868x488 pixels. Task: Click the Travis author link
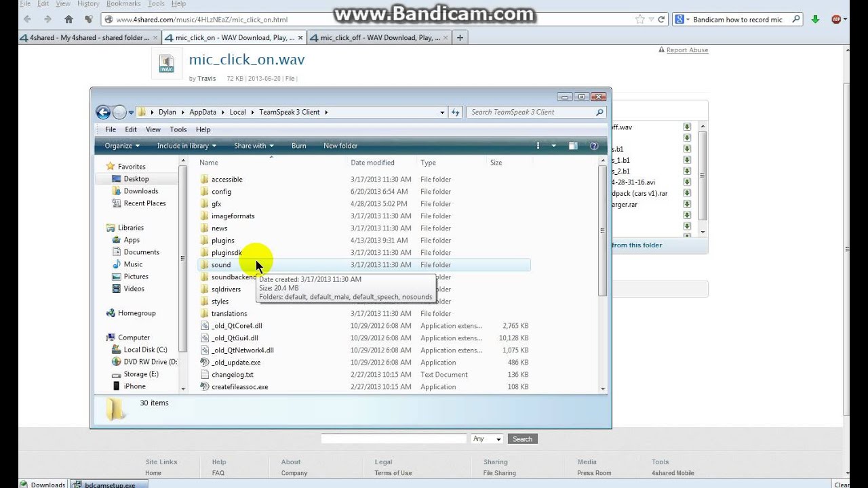tap(207, 79)
